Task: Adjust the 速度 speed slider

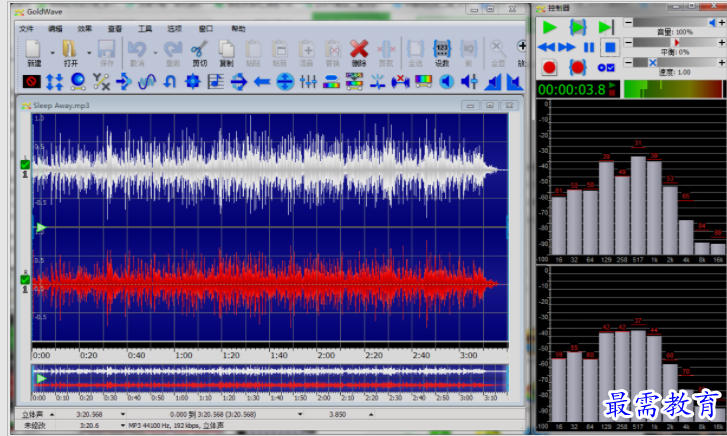Action: (x=675, y=62)
